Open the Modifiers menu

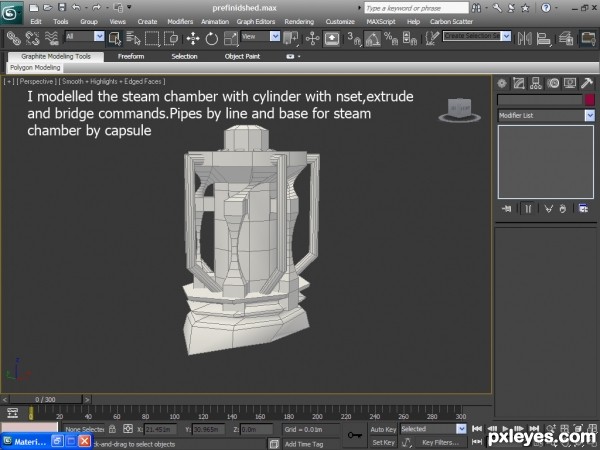point(180,22)
